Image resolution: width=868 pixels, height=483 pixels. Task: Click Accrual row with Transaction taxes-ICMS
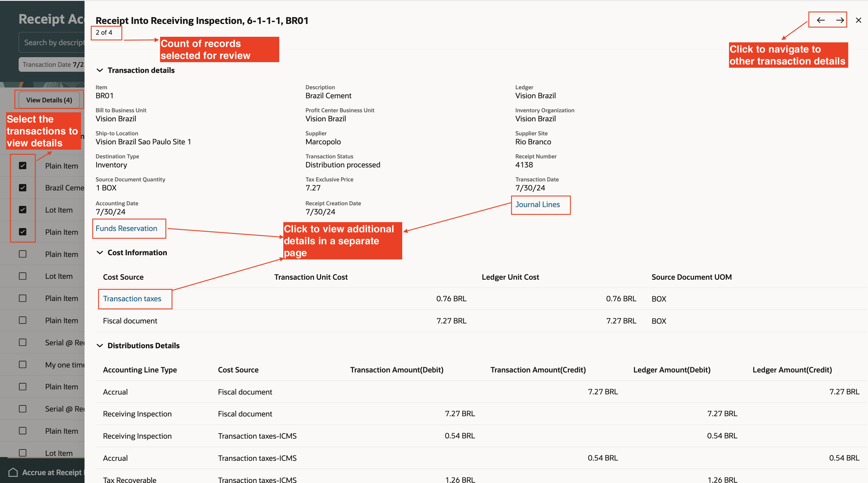click(x=481, y=458)
